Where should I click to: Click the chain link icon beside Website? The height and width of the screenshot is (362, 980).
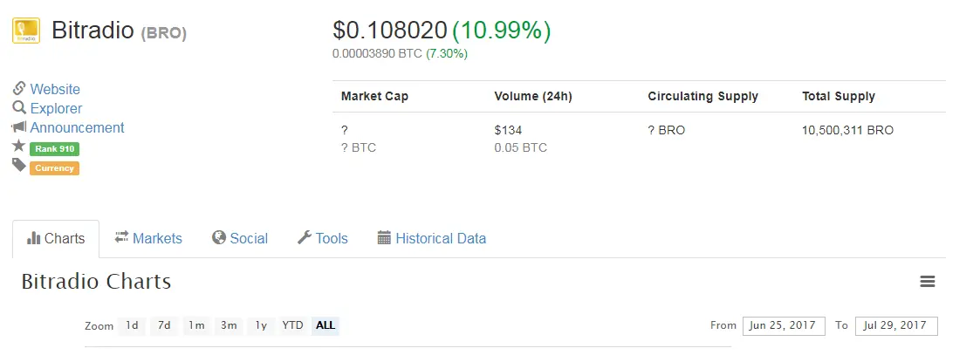point(18,88)
